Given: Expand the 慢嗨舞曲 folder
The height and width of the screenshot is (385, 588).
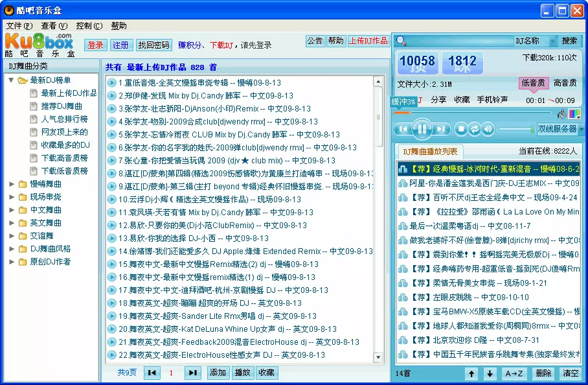Looking at the screenshot, I should 12,184.
